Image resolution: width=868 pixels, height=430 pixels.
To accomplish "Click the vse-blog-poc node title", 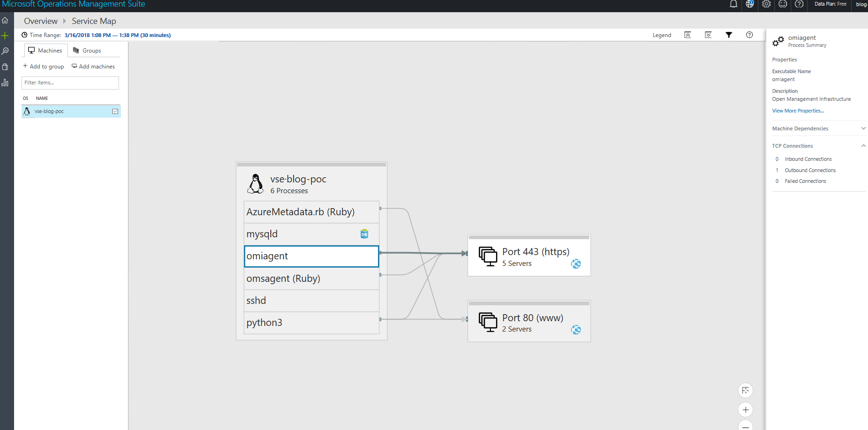I will point(298,179).
